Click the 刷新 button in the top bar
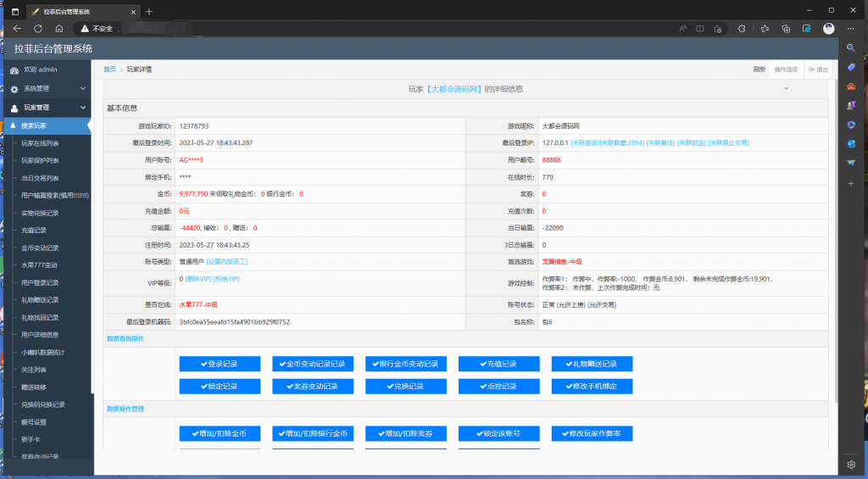This screenshot has height=479, width=868. click(759, 70)
